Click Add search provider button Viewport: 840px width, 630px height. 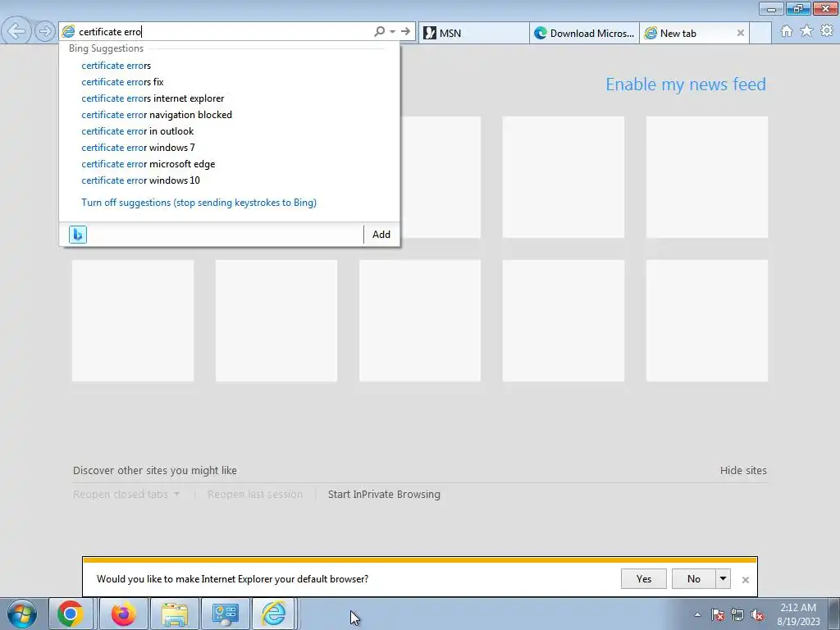point(381,234)
